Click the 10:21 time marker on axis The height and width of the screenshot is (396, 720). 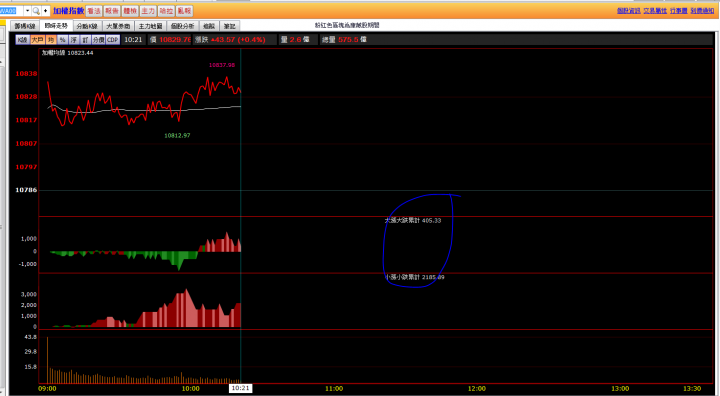[x=240, y=388]
